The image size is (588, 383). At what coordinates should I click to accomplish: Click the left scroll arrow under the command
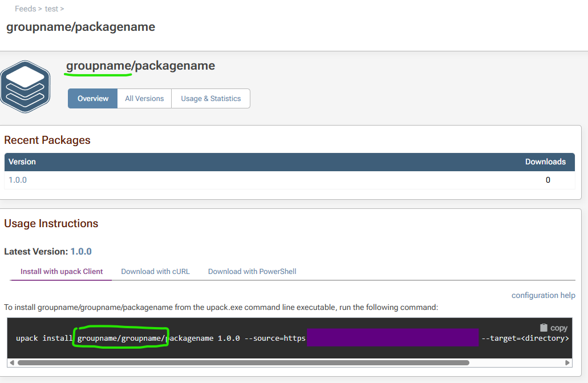12,362
